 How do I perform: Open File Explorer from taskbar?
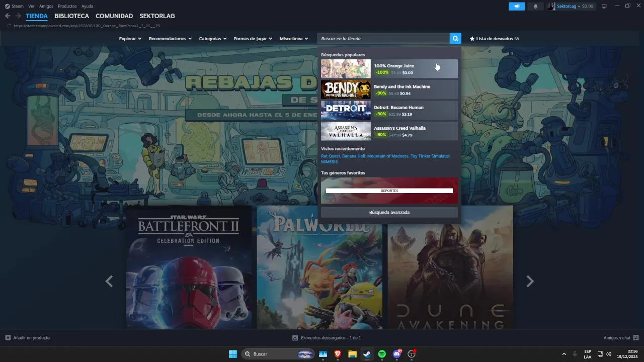coord(352,354)
